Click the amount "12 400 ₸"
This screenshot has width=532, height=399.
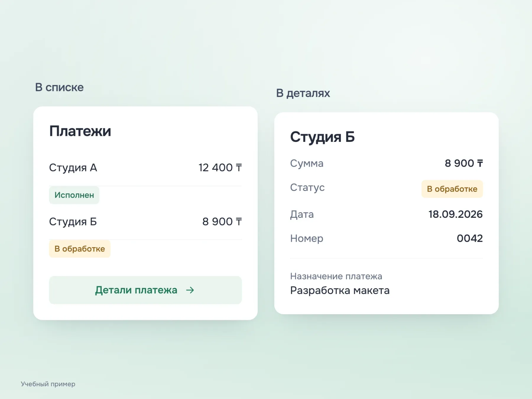(220, 168)
